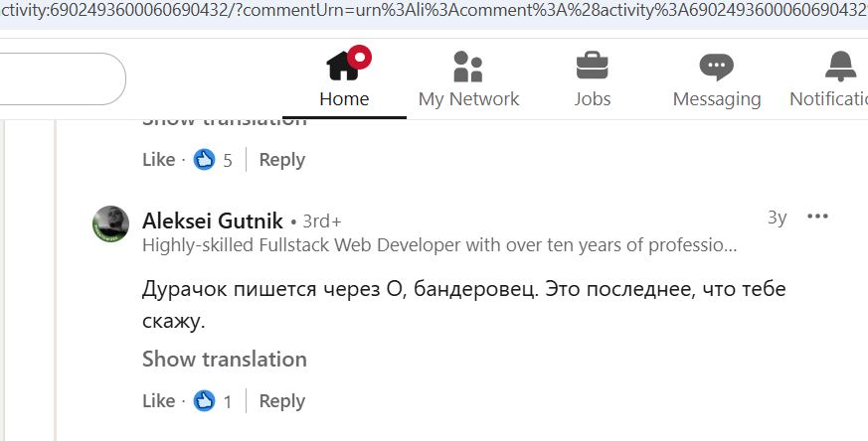Click the Home house icon
This screenshot has height=441, width=868.
pos(344,66)
